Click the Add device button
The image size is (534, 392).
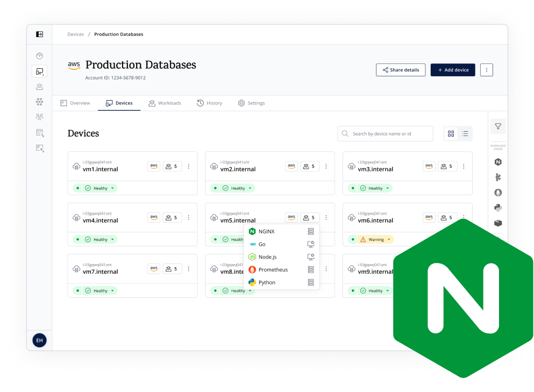pyautogui.click(x=453, y=70)
